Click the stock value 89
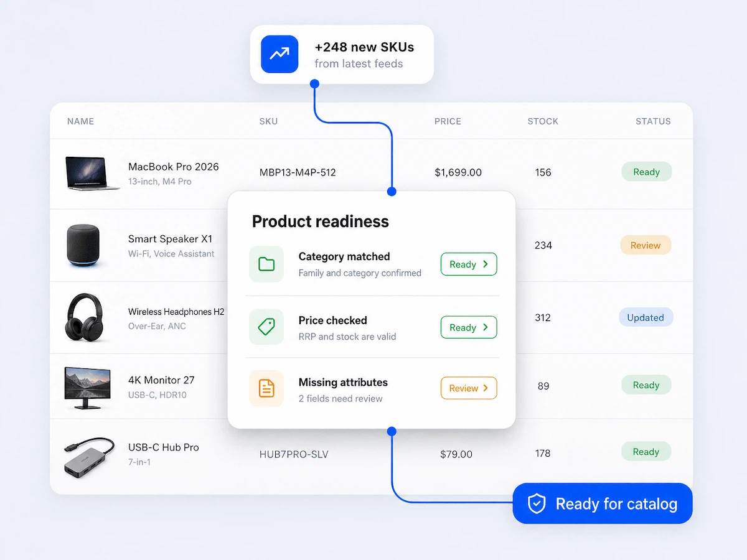 [x=543, y=386]
